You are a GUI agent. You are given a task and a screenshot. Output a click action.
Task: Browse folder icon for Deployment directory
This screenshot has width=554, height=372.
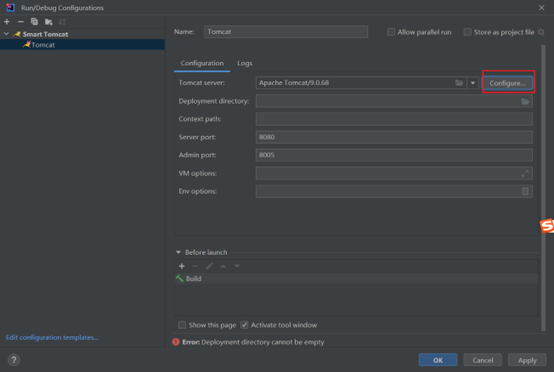(x=525, y=101)
